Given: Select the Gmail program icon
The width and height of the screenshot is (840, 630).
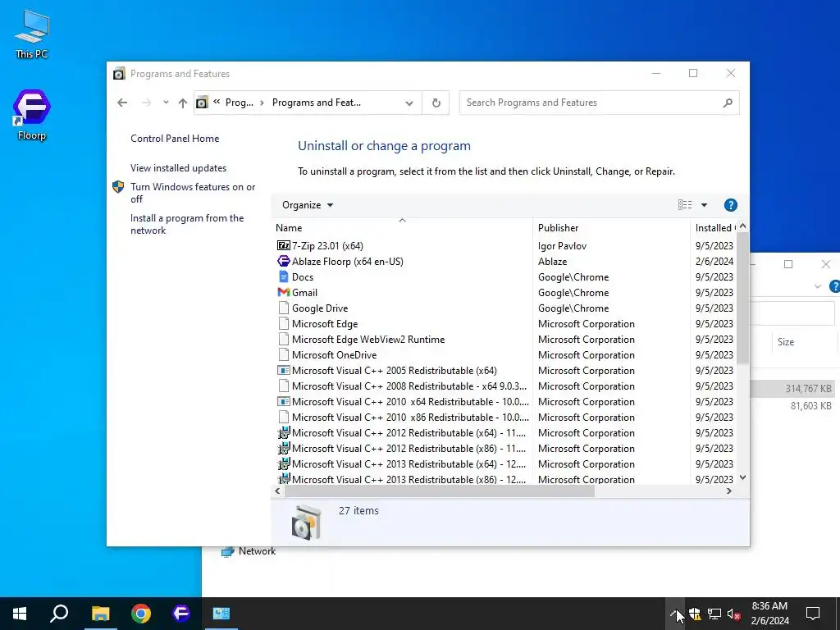Looking at the screenshot, I should [283, 293].
